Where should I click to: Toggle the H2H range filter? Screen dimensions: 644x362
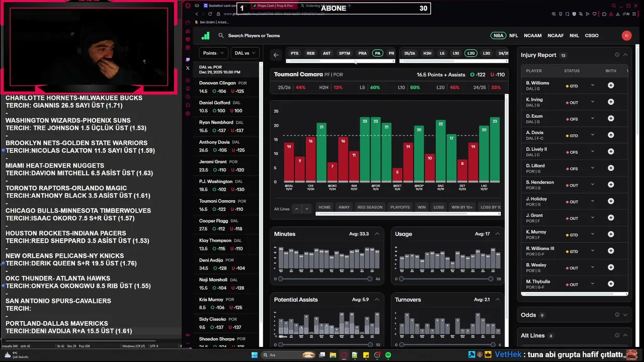point(427,53)
